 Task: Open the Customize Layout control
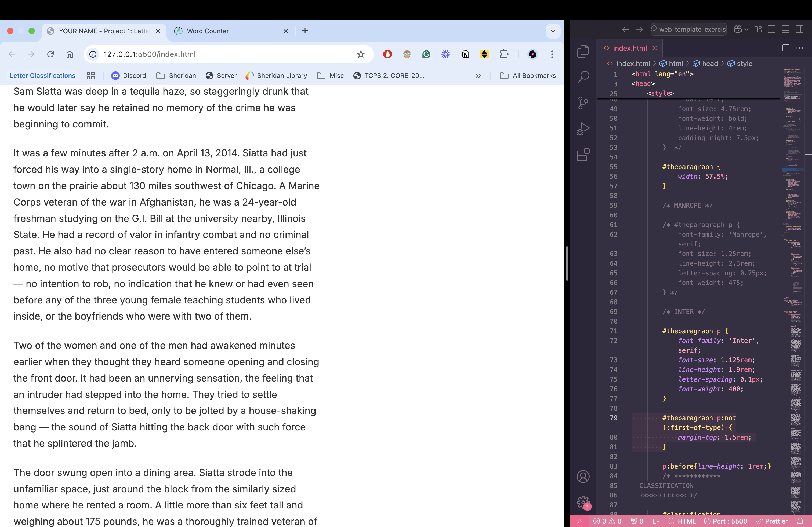[759, 29]
